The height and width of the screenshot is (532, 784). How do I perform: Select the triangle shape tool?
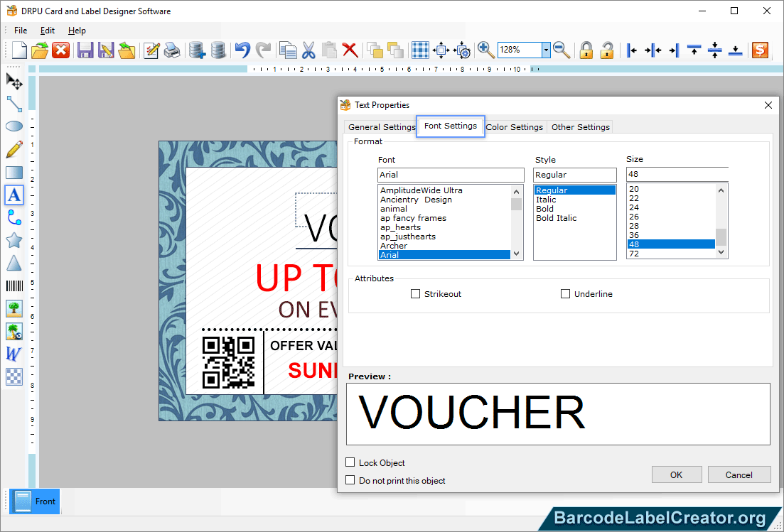coord(14,263)
